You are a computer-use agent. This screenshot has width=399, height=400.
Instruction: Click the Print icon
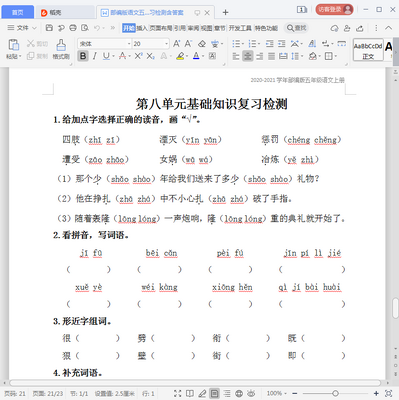73,28
